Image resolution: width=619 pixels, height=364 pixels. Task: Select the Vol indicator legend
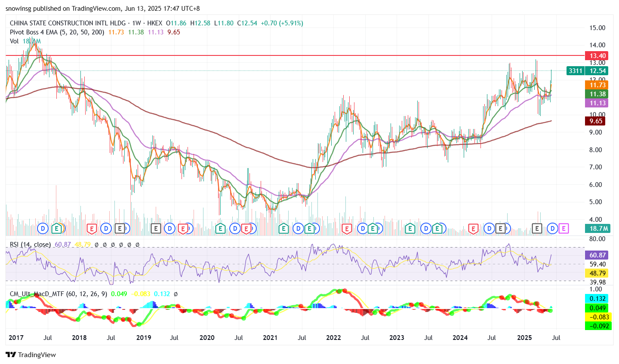click(14, 41)
